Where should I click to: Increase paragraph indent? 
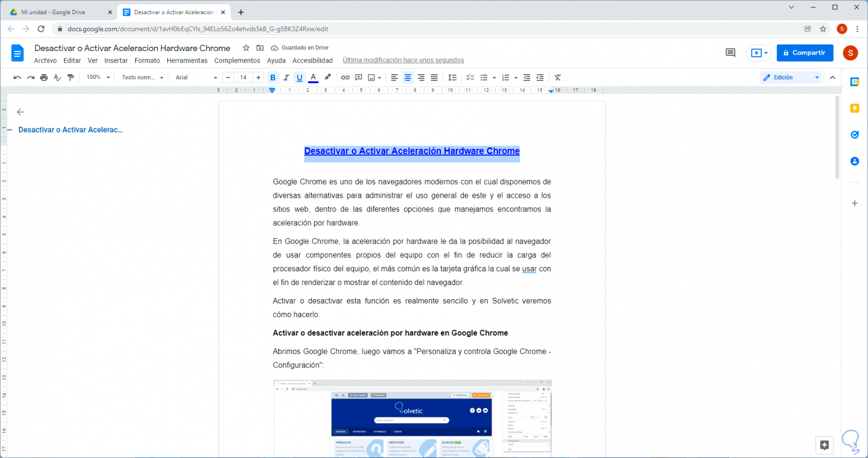540,77
